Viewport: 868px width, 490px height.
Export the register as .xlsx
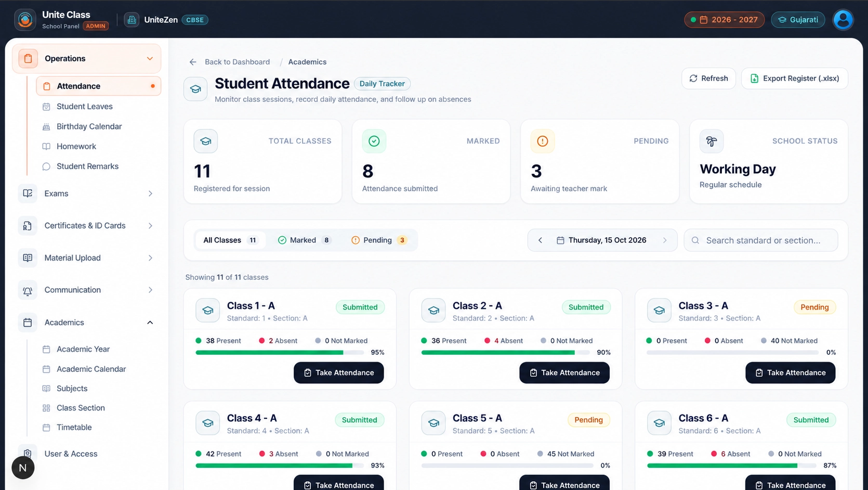tap(795, 79)
